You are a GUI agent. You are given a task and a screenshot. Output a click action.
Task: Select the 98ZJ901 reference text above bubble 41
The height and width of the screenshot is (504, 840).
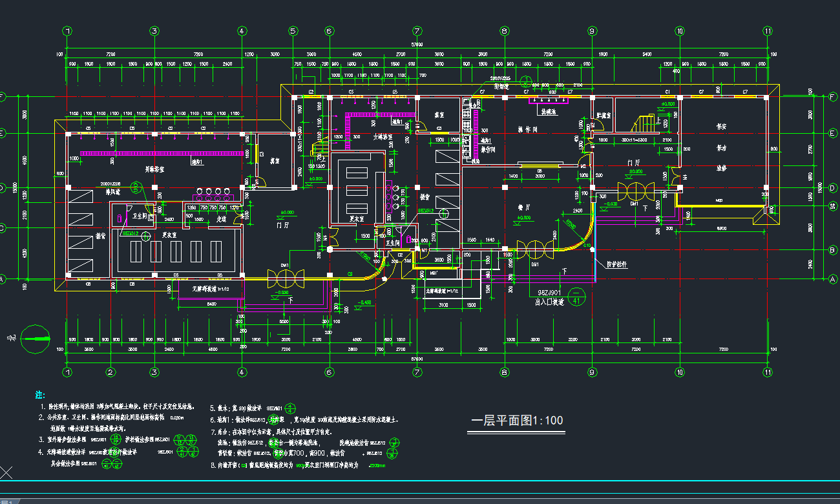(550, 292)
